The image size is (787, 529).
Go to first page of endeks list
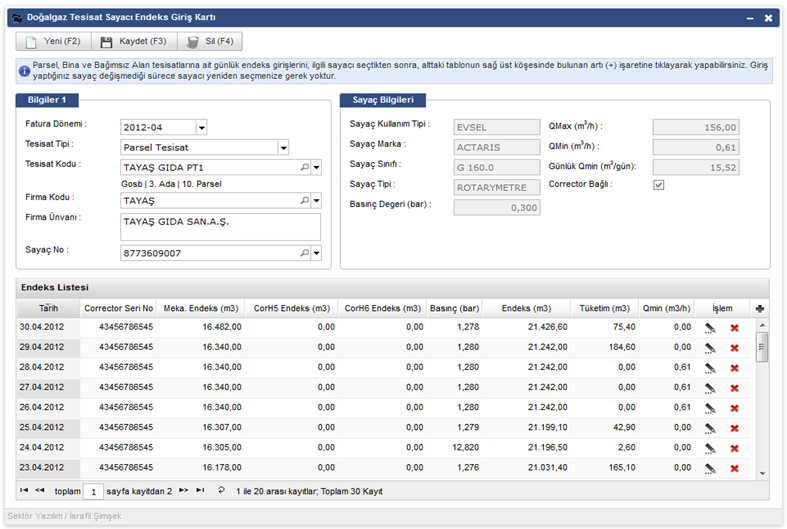[24, 490]
